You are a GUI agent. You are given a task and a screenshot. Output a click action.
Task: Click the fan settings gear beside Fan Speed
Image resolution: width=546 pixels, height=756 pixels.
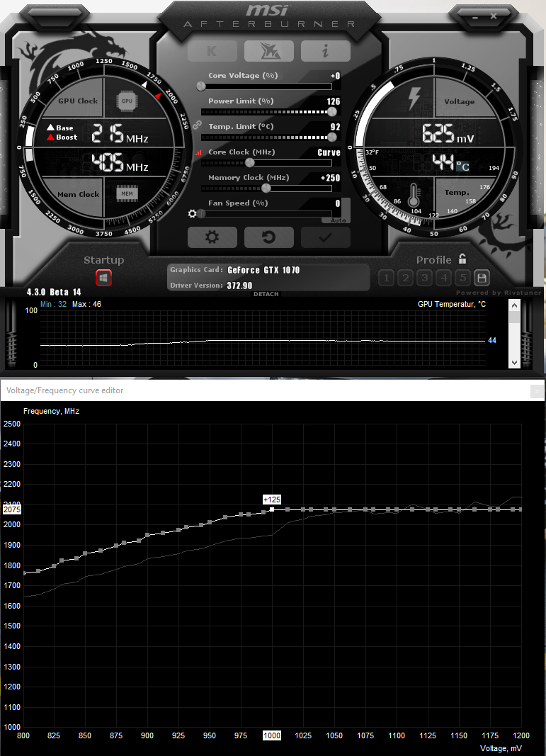(x=192, y=213)
